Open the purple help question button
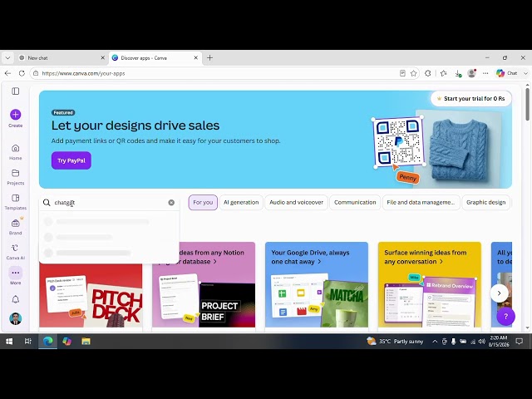Screen dimensions: 532x399 coord(506,316)
